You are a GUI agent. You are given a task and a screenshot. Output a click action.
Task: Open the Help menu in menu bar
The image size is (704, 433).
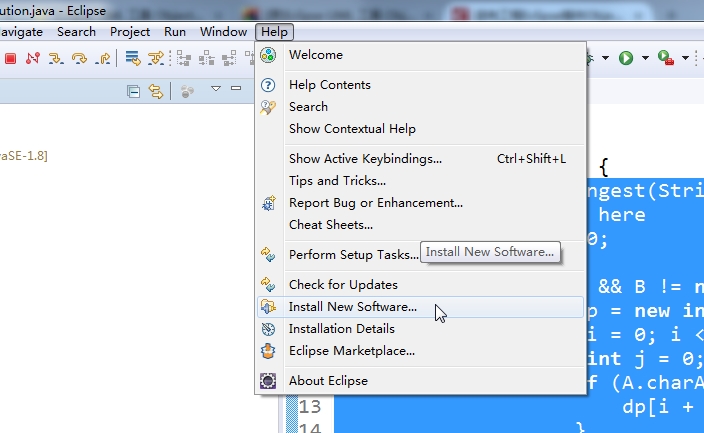tap(274, 32)
